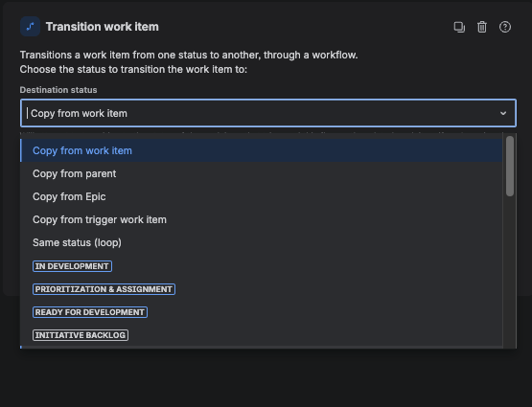Delete the action with the trash icon
The width and height of the screenshot is (532, 407).
482,27
